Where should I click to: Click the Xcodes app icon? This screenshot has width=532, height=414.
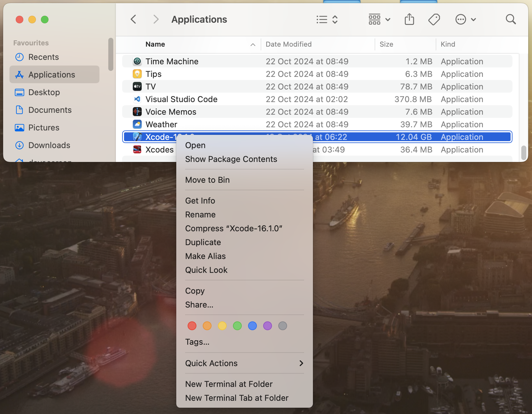point(137,150)
